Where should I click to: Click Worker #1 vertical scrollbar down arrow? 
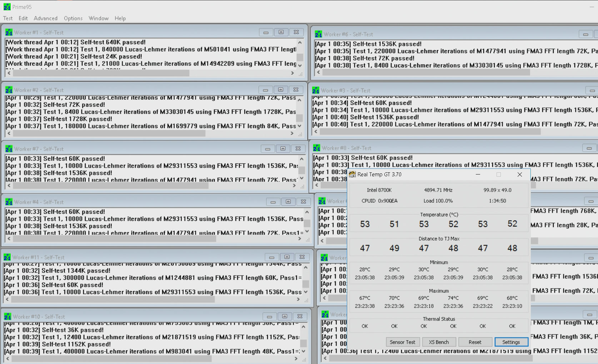coord(300,65)
